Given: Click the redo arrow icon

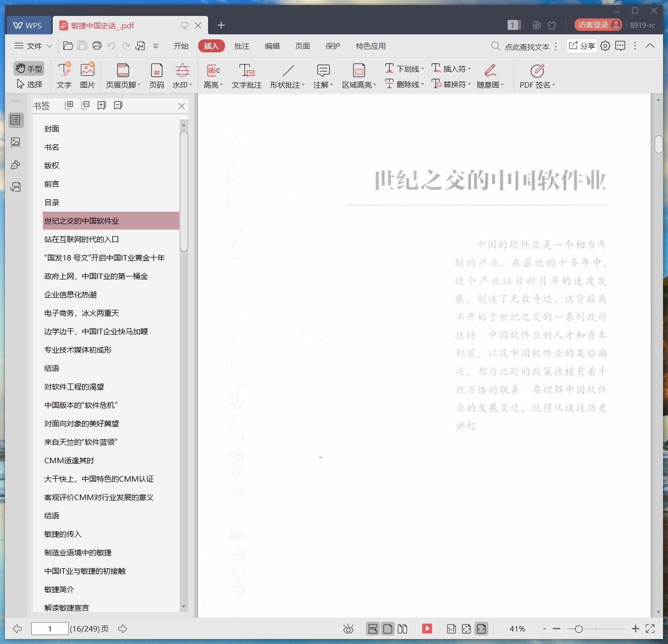Looking at the screenshot, I should point(126,46).
